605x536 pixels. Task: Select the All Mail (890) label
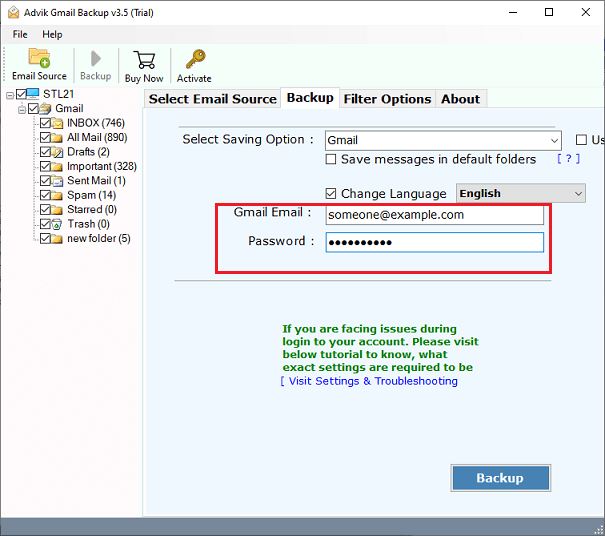pos(97,137)
